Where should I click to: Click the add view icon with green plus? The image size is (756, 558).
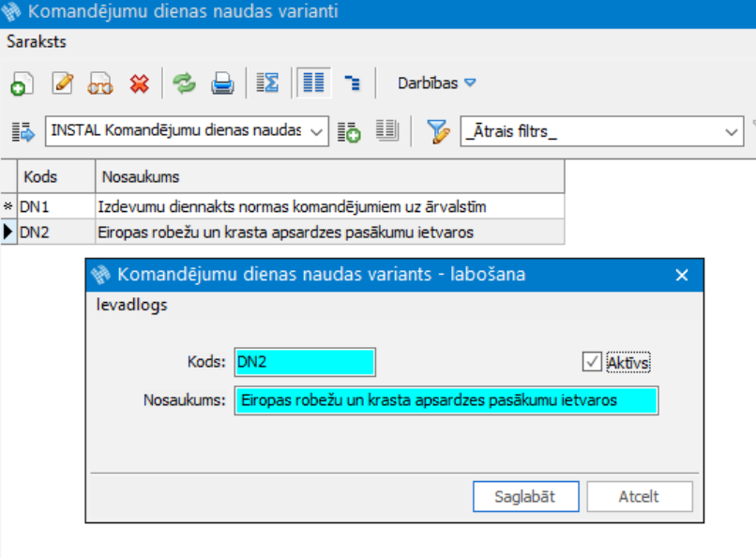pyautogui.click(x=349, y=131)
